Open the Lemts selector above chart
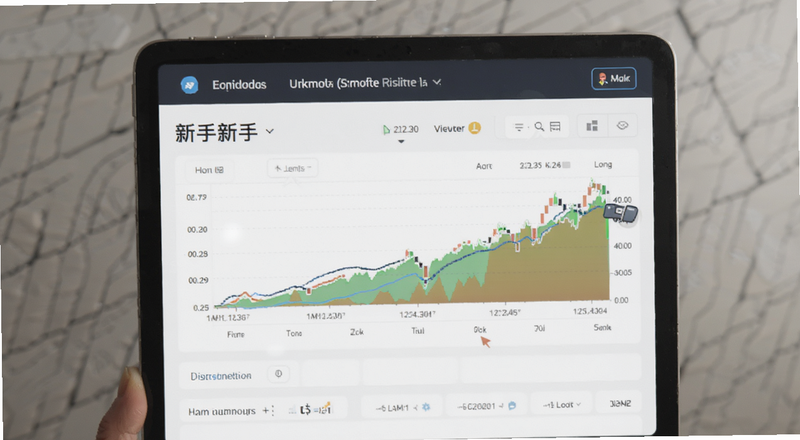This screenshot has width=800, height=440. [293, 168]
